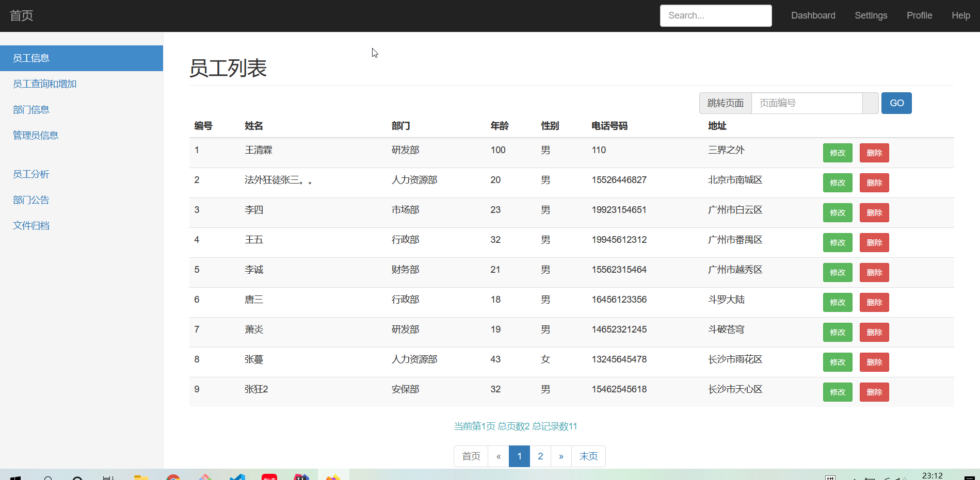Click 修改 for employee 王五
The image size is (980, 480).
pyautogui.click(x=838, y=243)
